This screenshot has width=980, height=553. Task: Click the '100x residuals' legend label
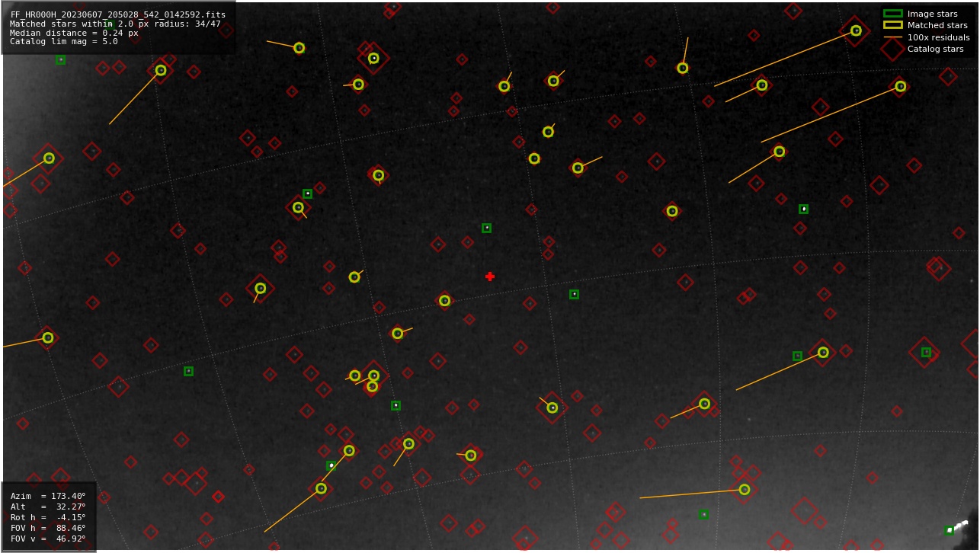[938, 37]
